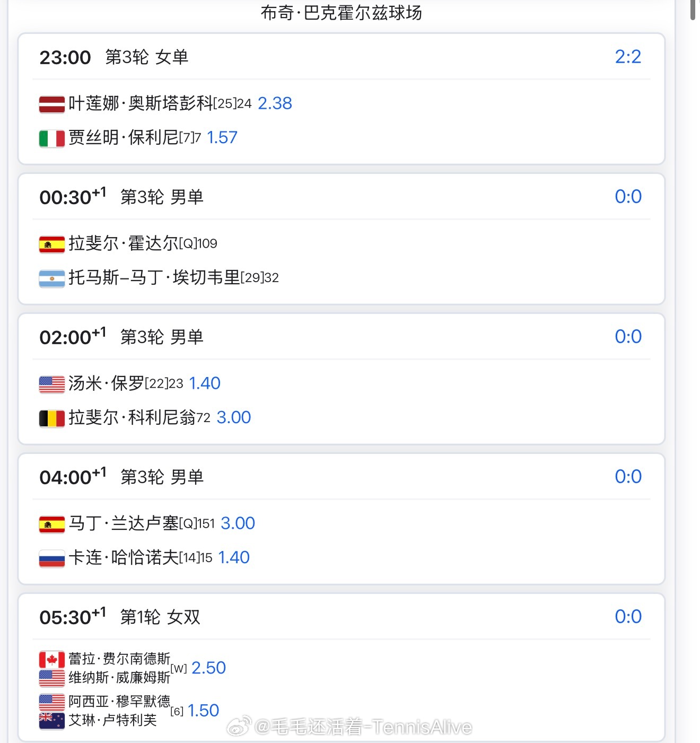Click Belgium flag beside 拉斐尔·科利尼翁

[x=52, y=418]
